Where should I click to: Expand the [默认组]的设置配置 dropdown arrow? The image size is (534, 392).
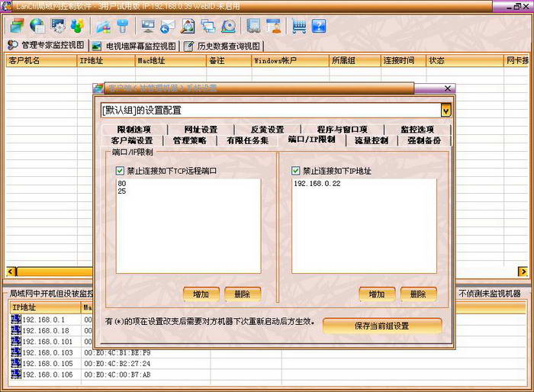(446, 110)
